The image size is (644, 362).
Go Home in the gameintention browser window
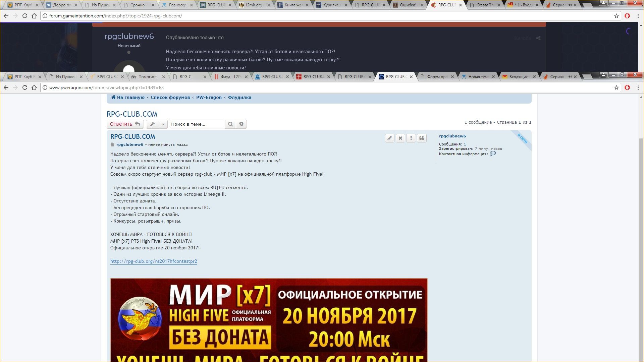(34, 16)
